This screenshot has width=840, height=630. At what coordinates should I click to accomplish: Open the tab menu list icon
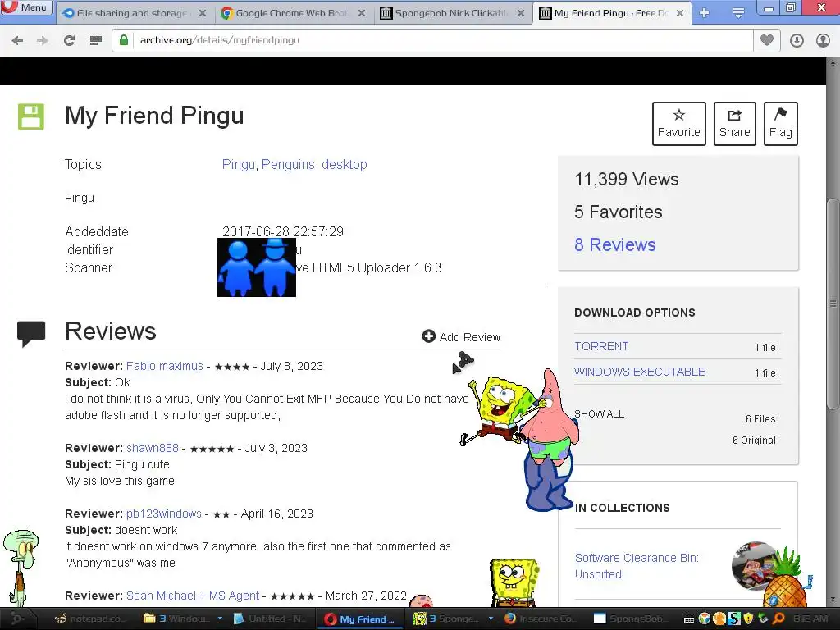[x=738, y=13]
